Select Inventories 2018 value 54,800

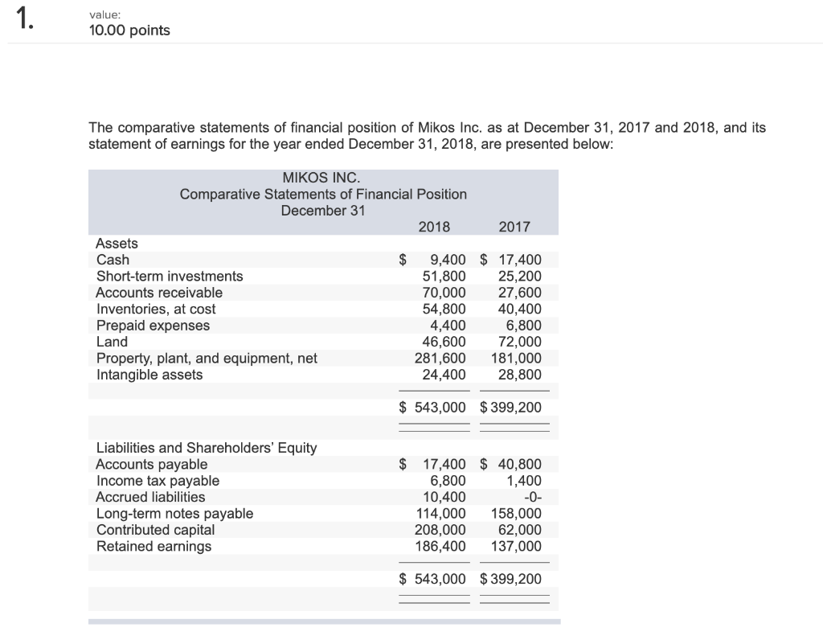(x=444, y=310)
